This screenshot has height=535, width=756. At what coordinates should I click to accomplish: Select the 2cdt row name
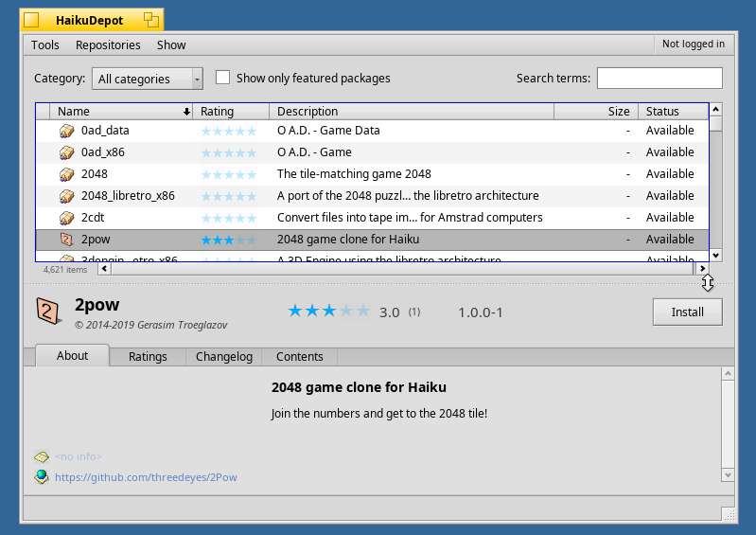pos(93,218)
